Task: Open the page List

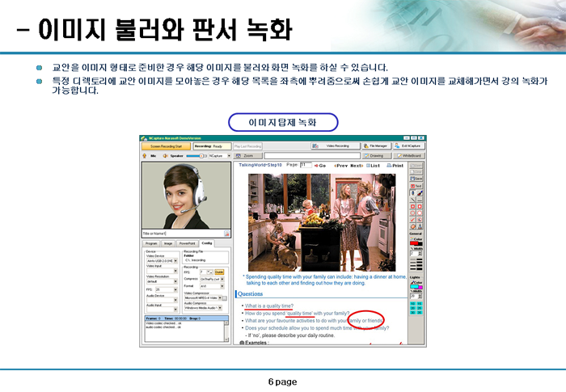Action: 374,166
